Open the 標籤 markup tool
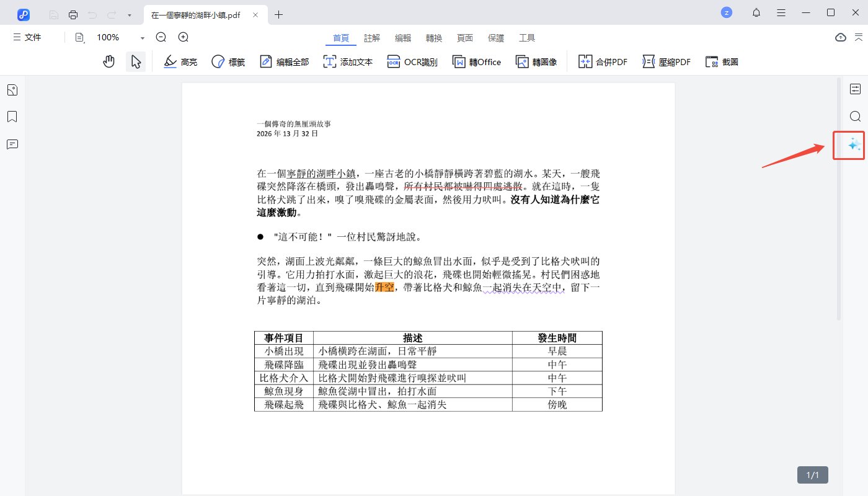Viewport: 868px width, 496px height. point(228,61)
